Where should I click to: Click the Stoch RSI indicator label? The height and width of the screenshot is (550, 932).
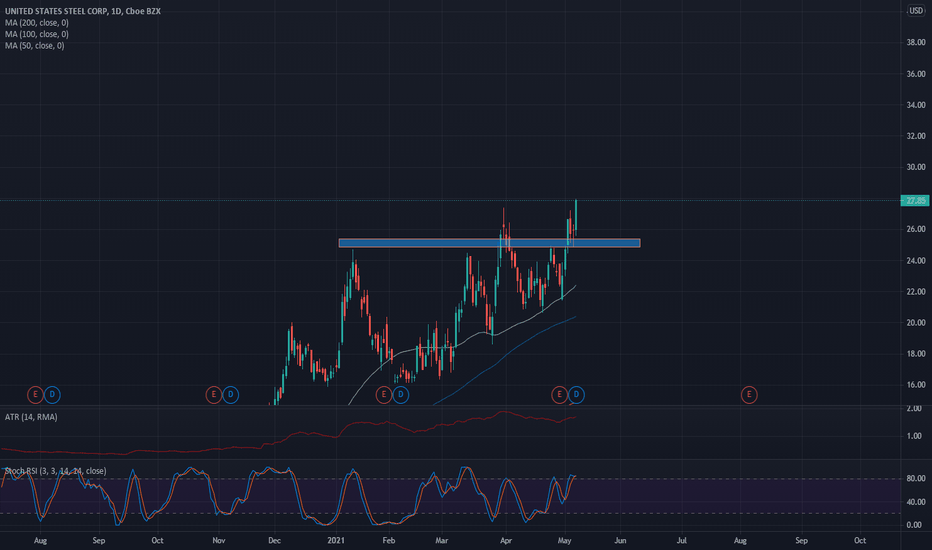click(55, 471)
